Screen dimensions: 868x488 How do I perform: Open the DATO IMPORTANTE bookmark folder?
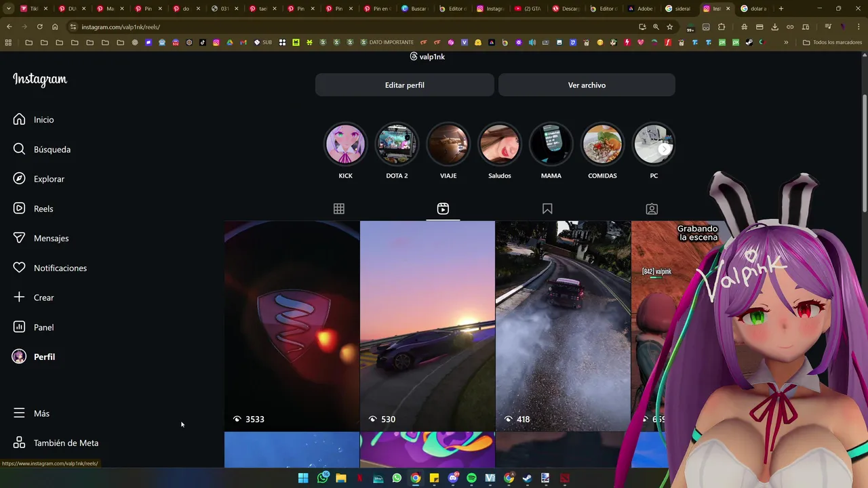click(x=387, y=43)
